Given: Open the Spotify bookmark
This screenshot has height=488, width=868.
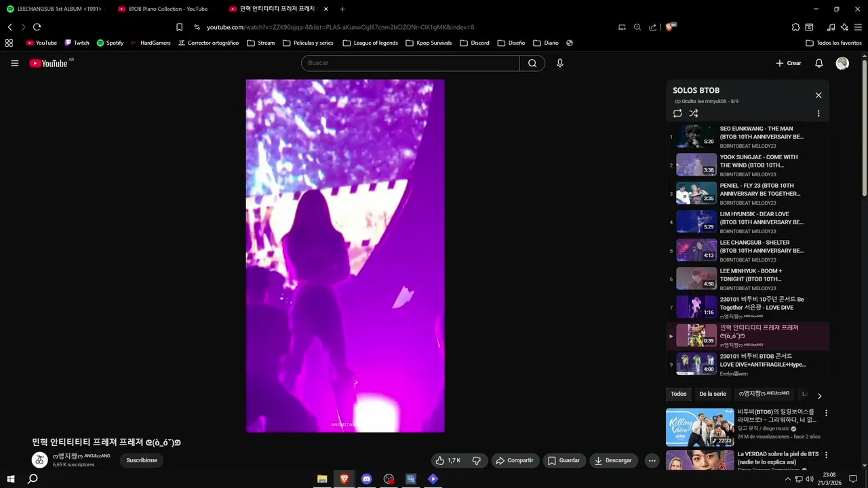Looking at the screenshot, I should (x=110, y=43).
